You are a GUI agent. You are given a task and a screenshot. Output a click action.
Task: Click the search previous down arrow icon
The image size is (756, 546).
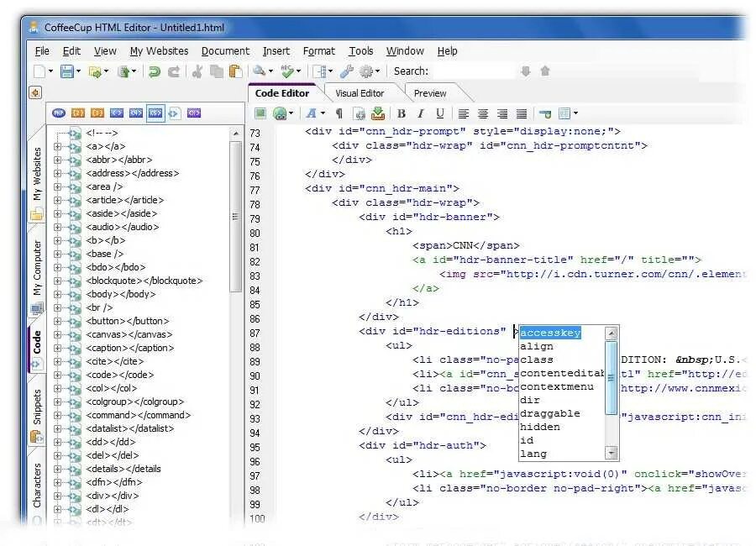coord(526,71)
